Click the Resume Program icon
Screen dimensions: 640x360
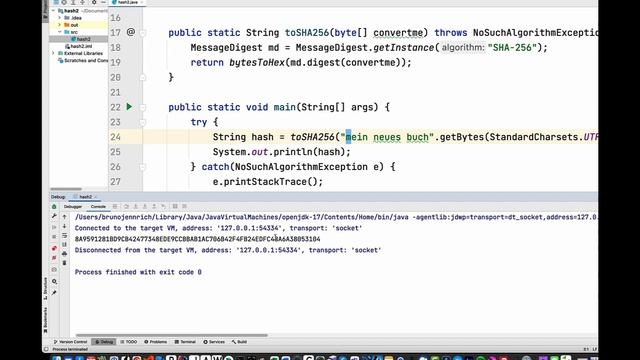pos(54,227)
